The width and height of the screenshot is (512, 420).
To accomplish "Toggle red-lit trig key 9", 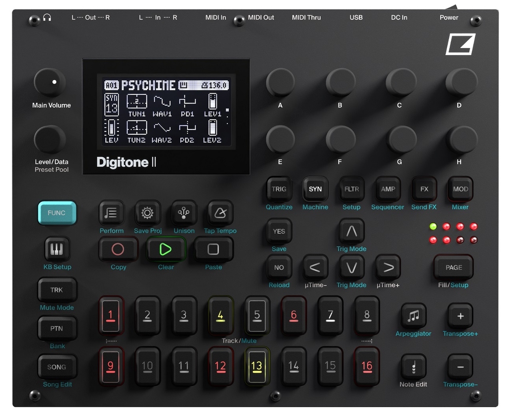I will (111, 366).
